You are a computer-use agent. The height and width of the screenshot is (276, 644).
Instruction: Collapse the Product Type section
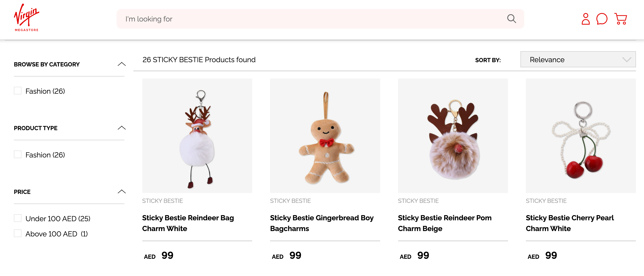tap(122, 128)
